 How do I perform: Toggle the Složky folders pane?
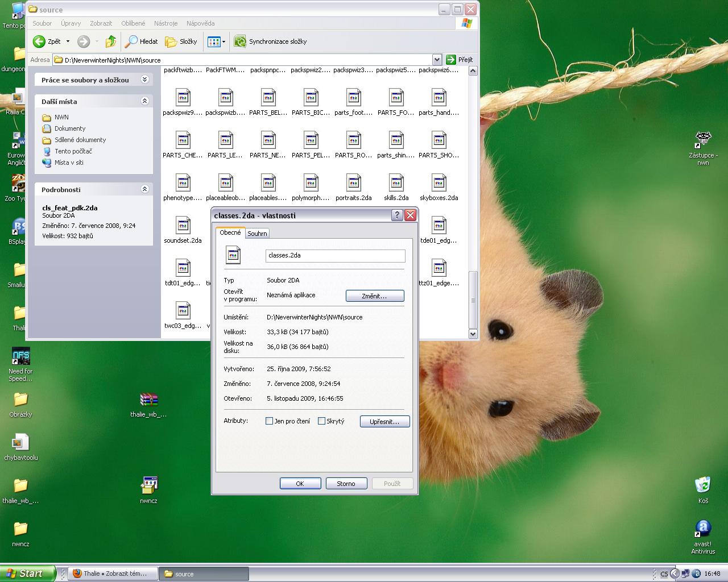pyautogui.click(x=181, y=41)
